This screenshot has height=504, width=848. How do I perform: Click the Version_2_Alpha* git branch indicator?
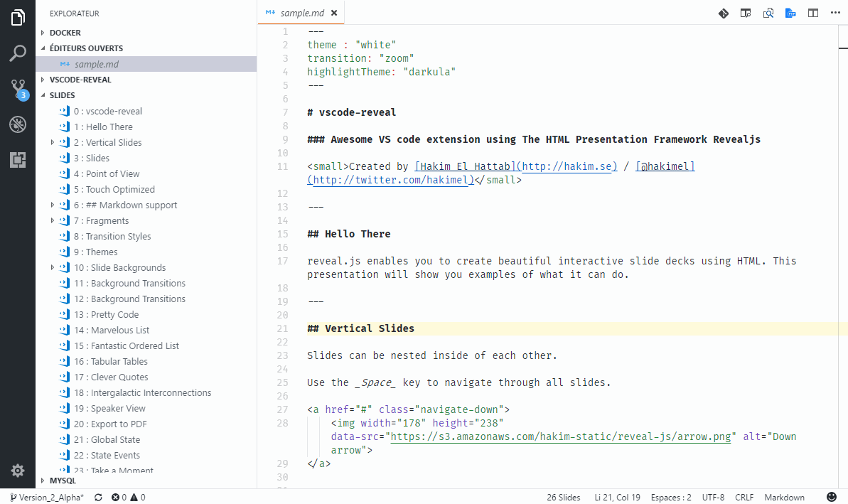(x=47, y=498)
